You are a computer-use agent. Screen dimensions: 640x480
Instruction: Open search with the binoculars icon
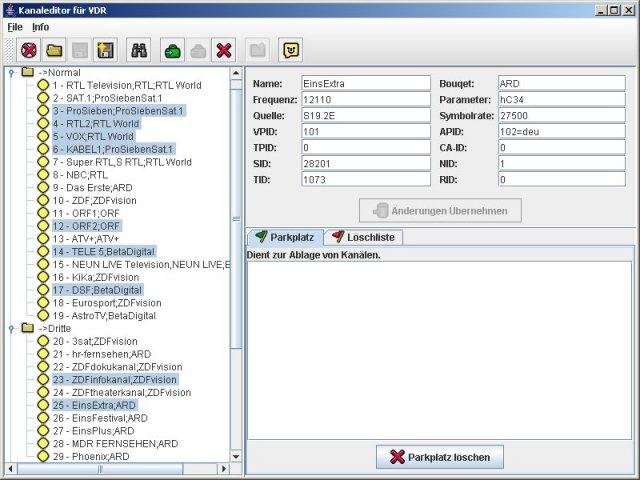pyautogui.click(x=139, y=51)
